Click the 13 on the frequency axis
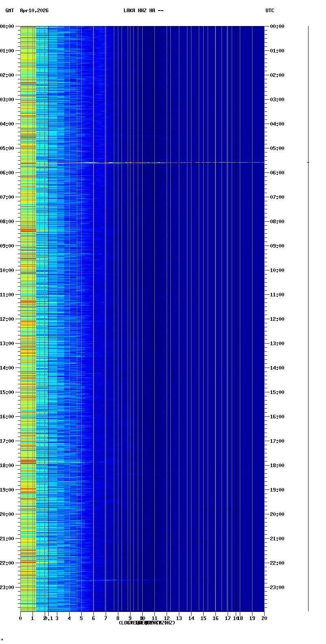 click(179, 618)
